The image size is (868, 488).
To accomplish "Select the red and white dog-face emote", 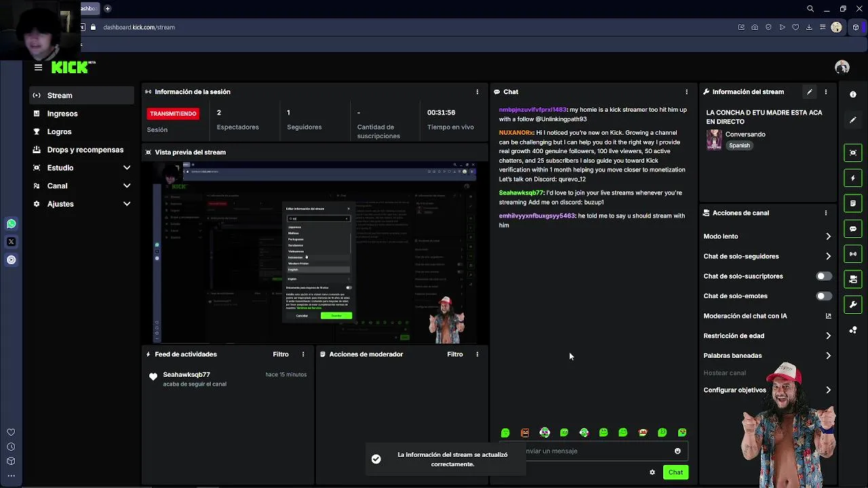I will pos(643,432).
